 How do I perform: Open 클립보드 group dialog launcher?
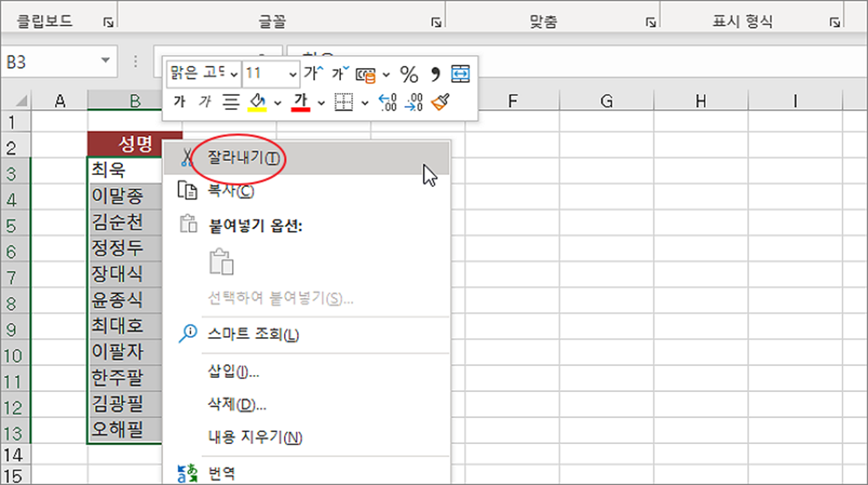pyautogui.click(x=108, y=23)
